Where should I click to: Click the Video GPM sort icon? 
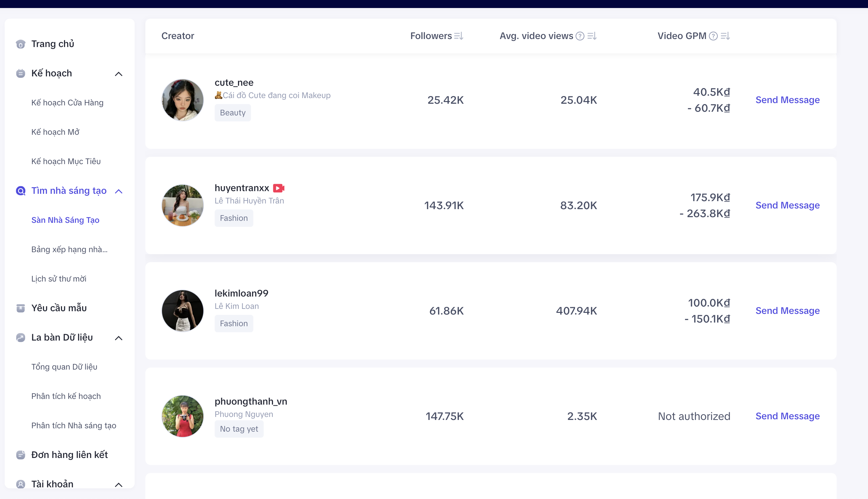pos(725,36)
